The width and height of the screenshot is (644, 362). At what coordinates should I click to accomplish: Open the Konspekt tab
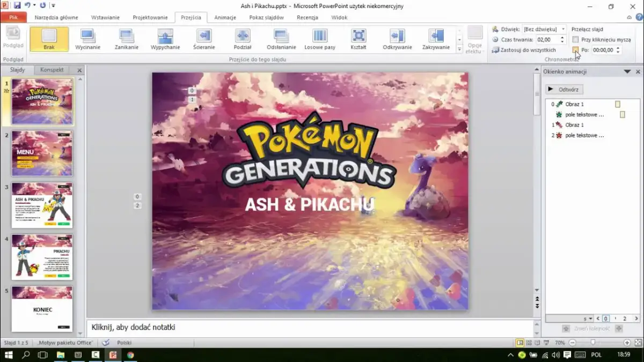pos(52,69)
